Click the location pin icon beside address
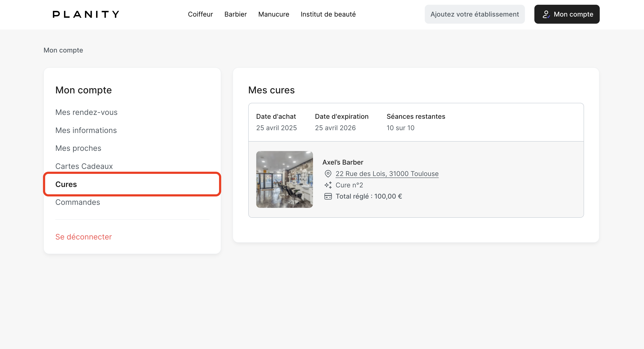The height and width of the screenshot is (349, 644). [x=328, y=174]
